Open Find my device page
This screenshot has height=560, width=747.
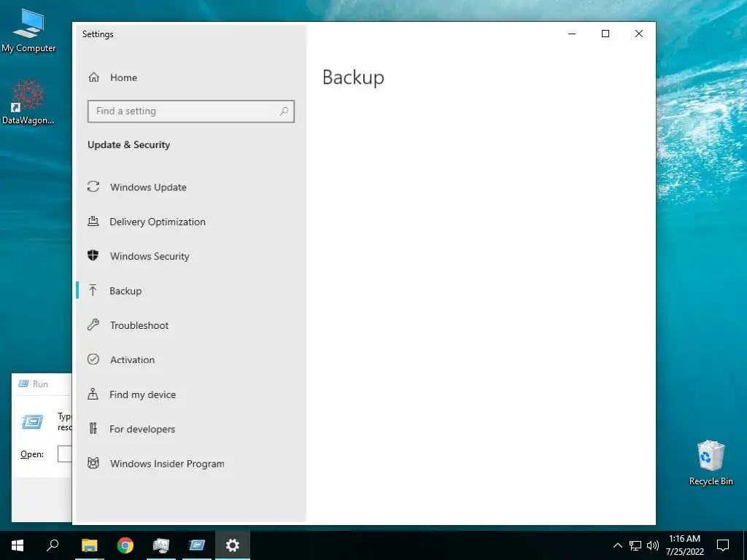(x=190, y=394)
